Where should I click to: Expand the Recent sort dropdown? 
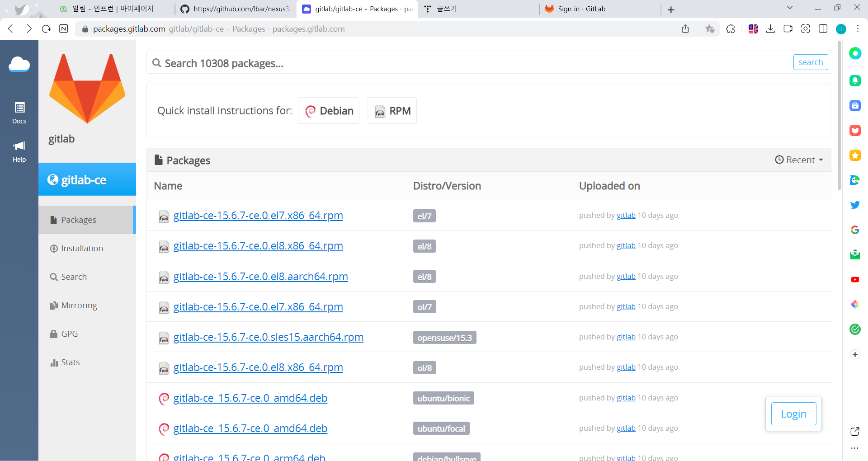click(799, 160)
